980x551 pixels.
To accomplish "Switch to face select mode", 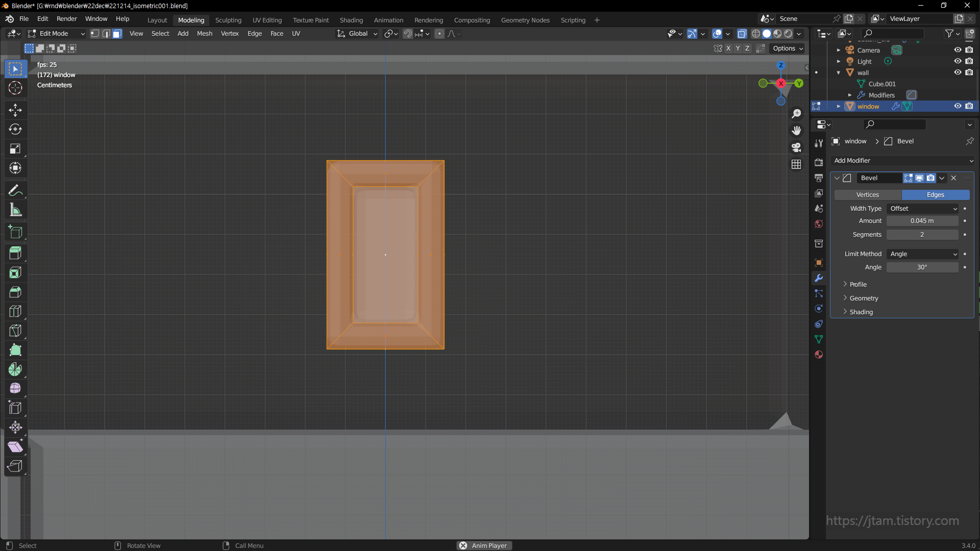I will pyautogui.click(x=117, y=34).
